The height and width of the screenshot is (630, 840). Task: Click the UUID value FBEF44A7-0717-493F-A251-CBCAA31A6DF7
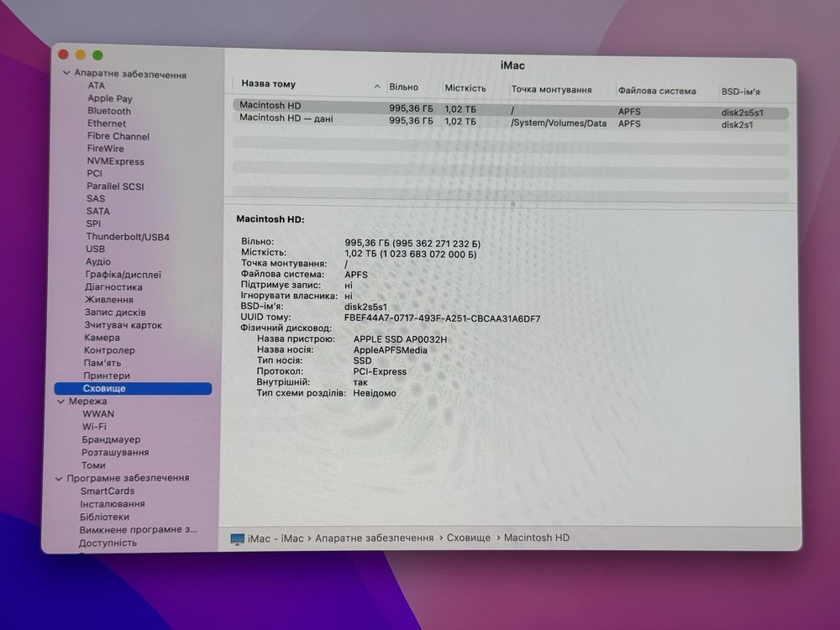click(442, 318)
